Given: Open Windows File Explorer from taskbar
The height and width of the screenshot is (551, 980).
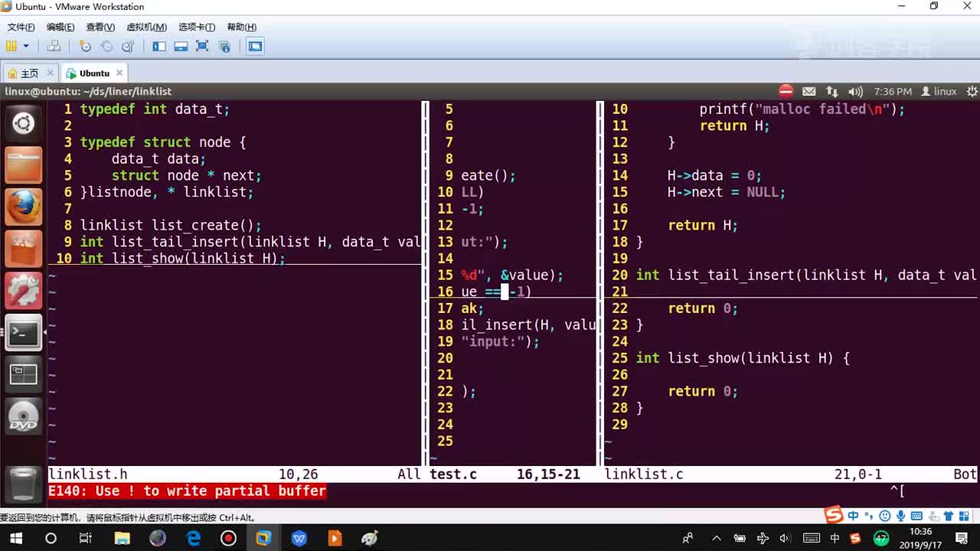Looking at the screenshot, I should pos(122,538).
